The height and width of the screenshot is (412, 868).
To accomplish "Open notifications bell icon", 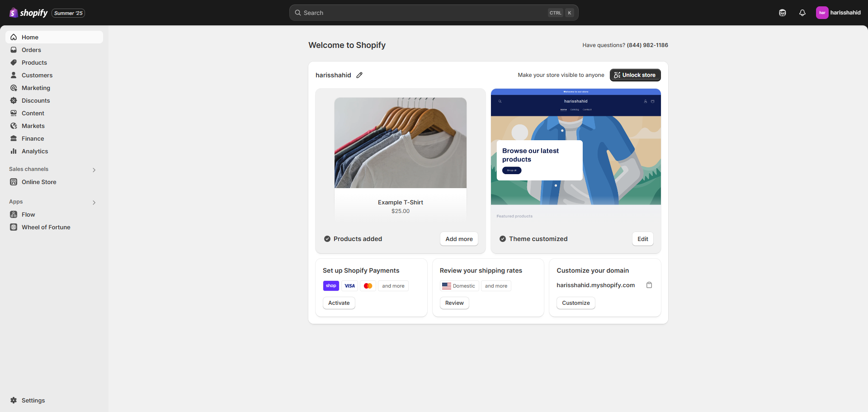I will [802, 13].
